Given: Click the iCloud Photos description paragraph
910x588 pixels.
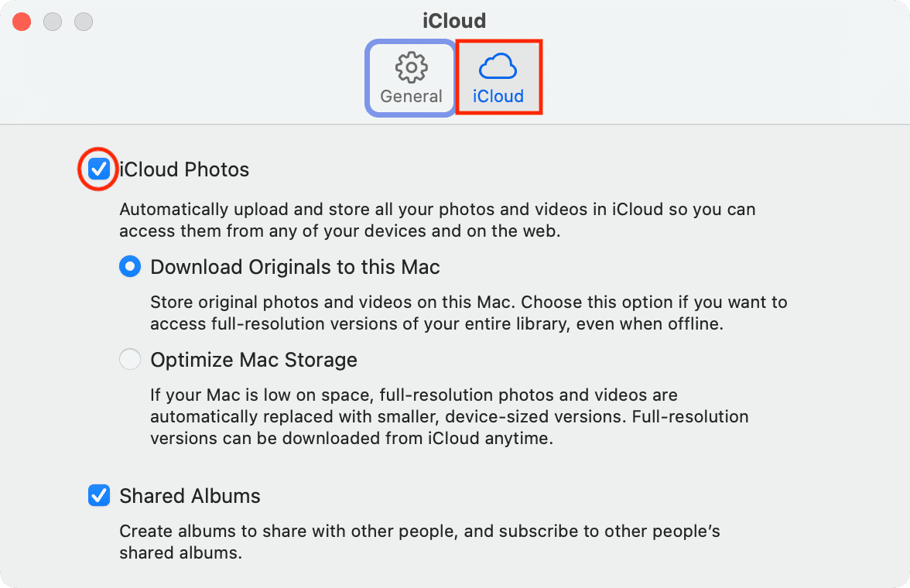Looking at the screenshot, I should 438,220.
